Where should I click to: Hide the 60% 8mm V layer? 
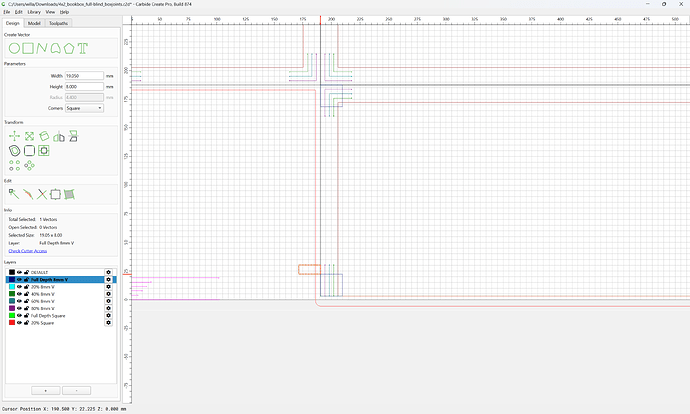(x=19, y=301)
